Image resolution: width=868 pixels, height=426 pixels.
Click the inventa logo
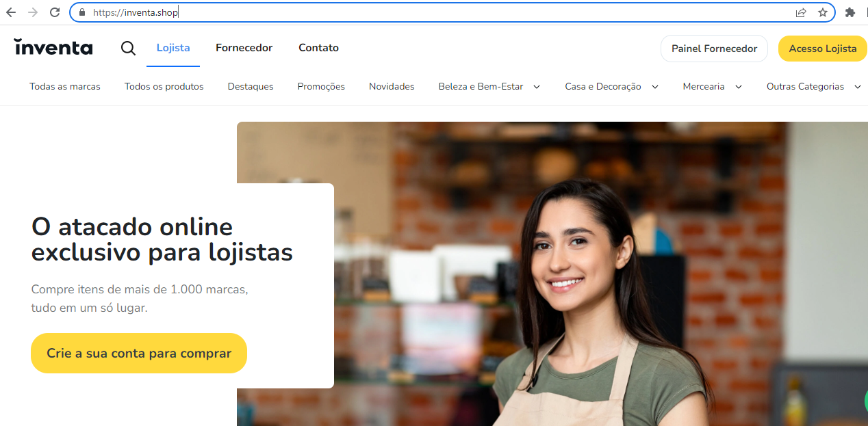[x=53, y=46]
